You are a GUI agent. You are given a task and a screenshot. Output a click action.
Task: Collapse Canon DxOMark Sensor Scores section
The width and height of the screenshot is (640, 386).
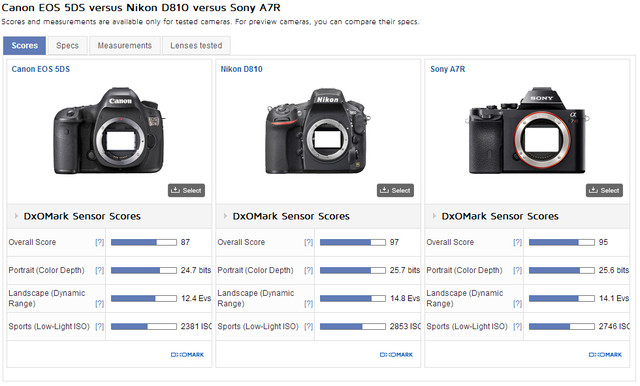[16, 216]
